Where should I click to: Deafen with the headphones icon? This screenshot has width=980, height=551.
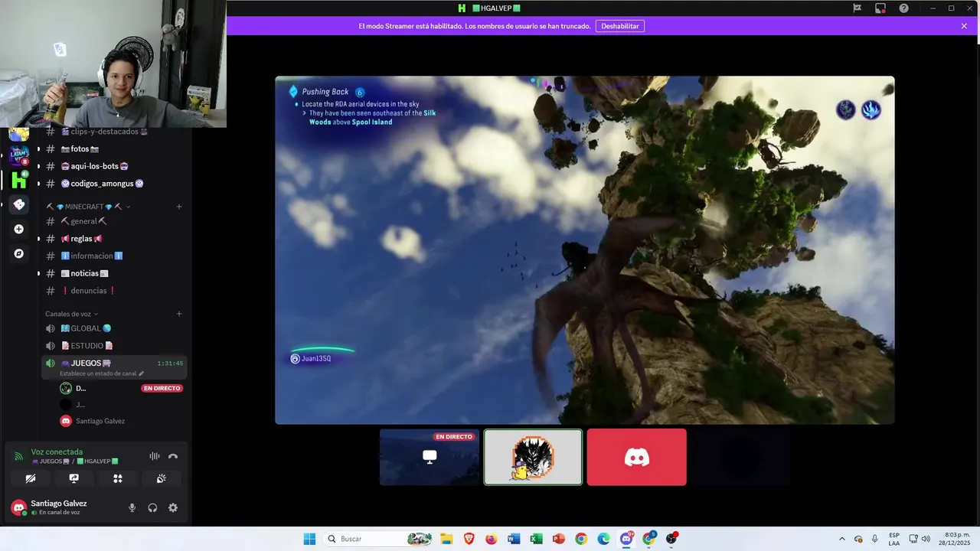click(x=152, y=507)
